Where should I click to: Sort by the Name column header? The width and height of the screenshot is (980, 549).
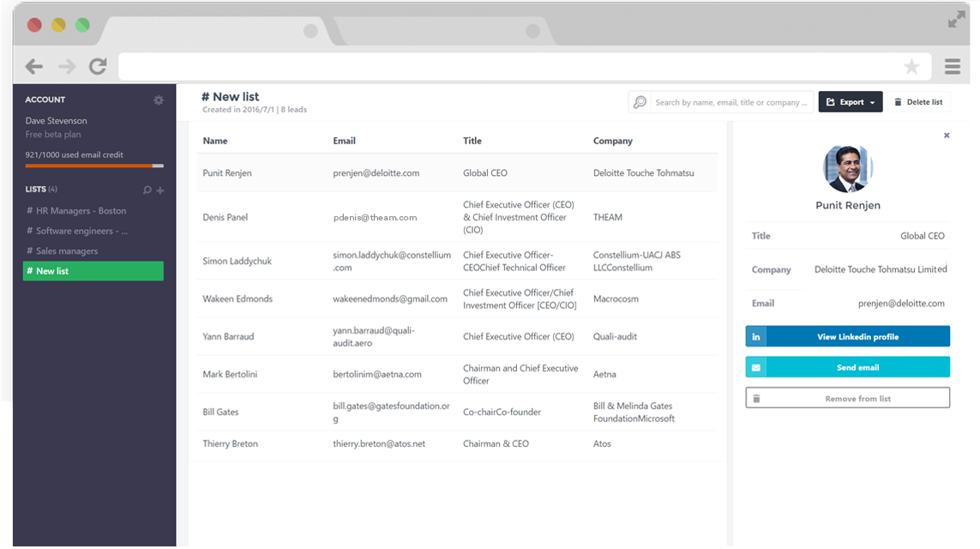(215, 141)
